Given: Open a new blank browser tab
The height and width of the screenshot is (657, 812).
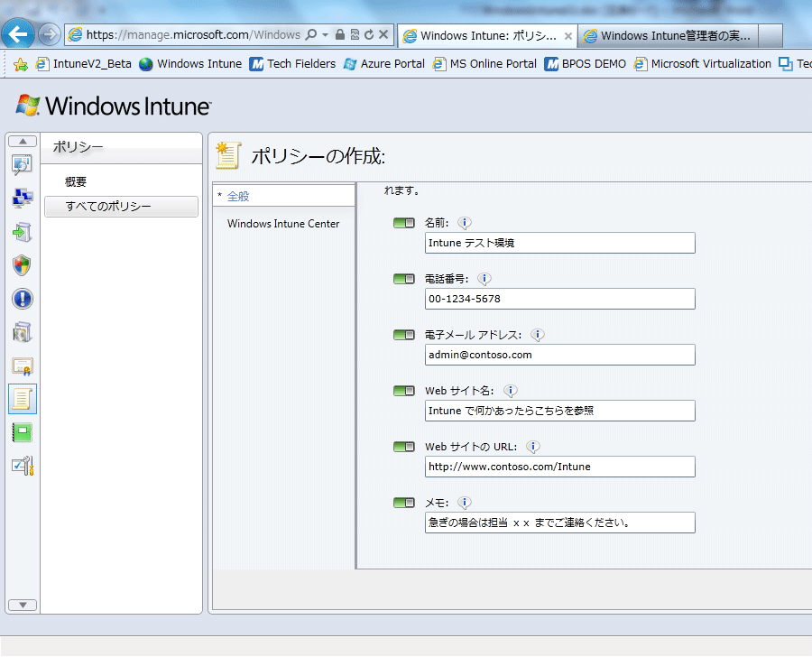Looking at the screenshot, I should tap(770, 36).
